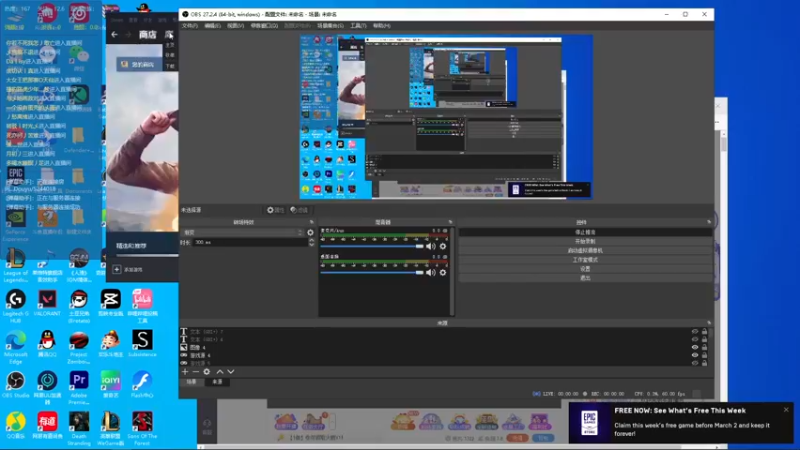Pop out the 混音器 dock panel
The height and width of the screenshot is (450, 800).
[x=450, y=222]
